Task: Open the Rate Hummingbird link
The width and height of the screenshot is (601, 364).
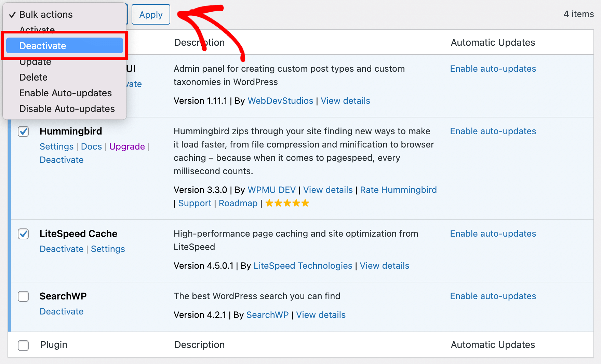Action: 398,190
